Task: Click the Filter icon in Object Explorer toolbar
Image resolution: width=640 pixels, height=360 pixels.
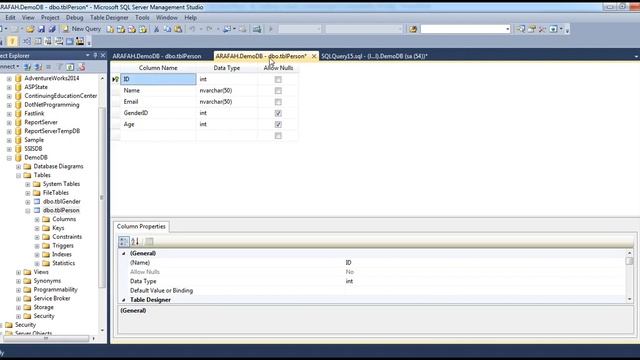Action: 60,67
